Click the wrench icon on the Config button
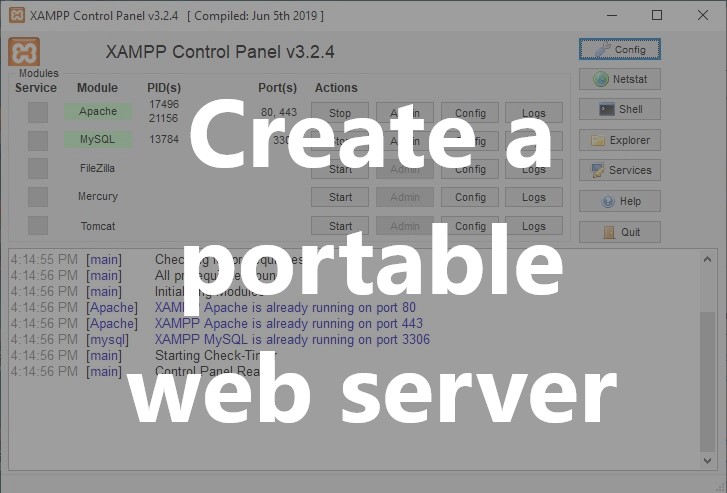This screenshot has width=727, height=493. tap(603, 49)
